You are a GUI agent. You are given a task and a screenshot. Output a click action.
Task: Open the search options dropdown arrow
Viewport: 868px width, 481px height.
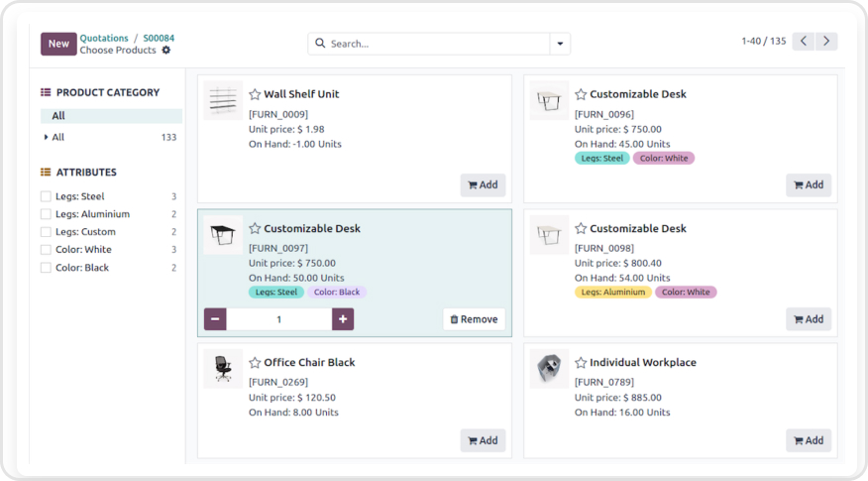coord(560,44)
